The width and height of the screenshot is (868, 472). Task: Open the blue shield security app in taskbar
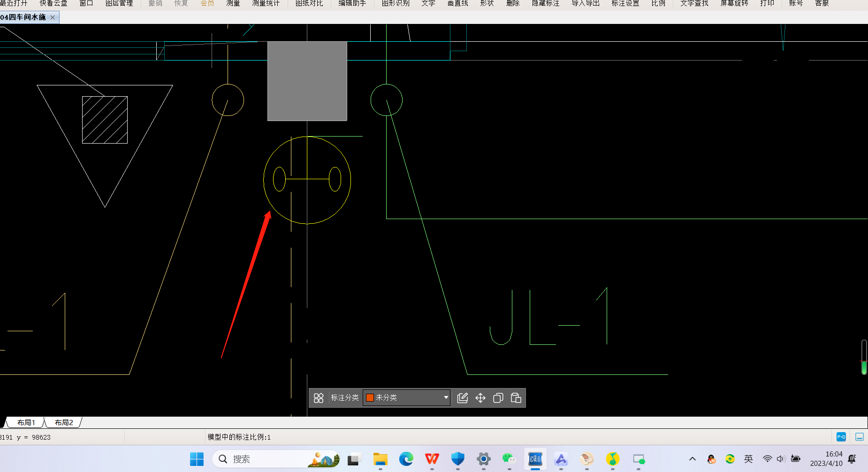click(x=458, y=459)
